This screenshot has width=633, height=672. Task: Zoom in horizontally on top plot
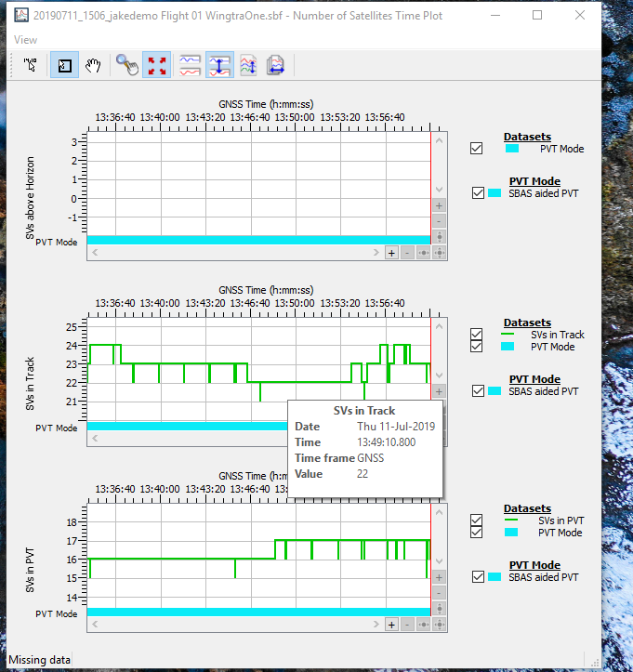(x=391, y=252)
